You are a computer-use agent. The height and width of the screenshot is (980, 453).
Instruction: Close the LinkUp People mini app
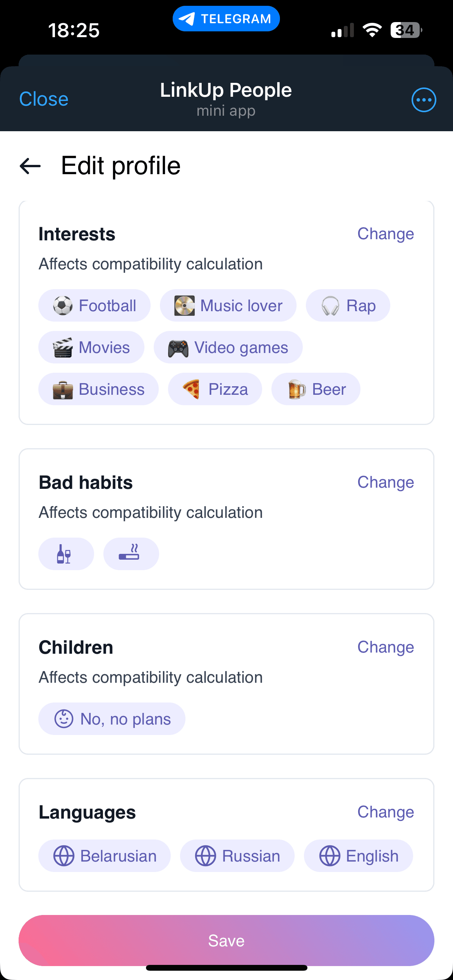click(44, 99)
